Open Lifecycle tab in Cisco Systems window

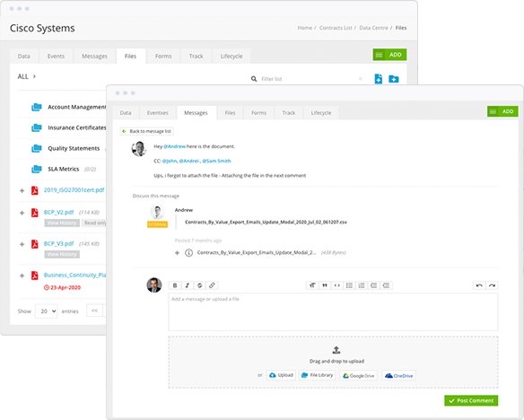(231, 57)
